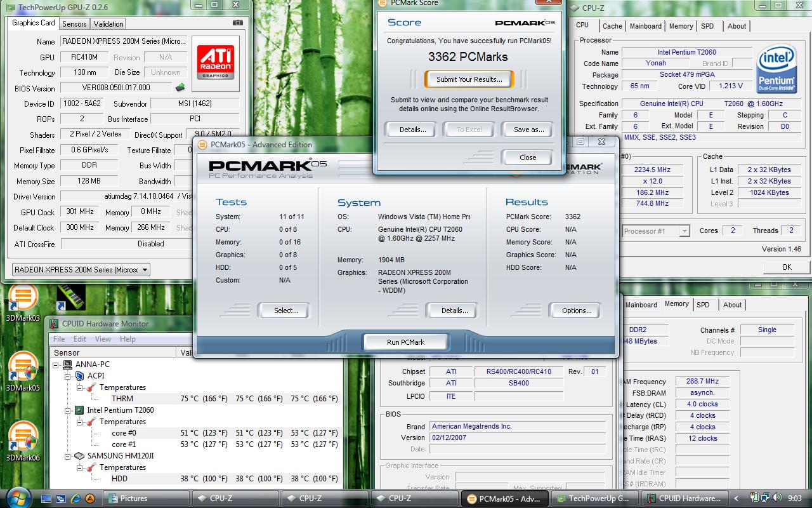
Task: Click Submit Your Results button
Action: (x=469, y=79)
